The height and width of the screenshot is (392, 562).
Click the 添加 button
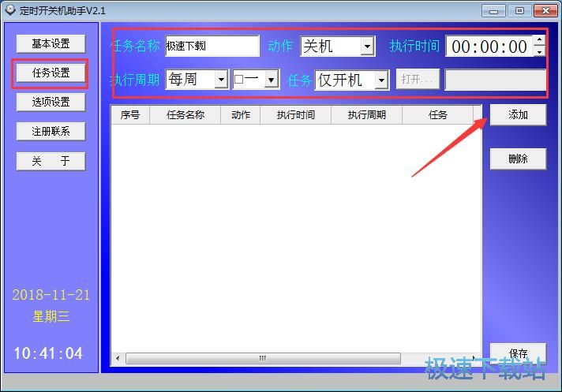518,114
